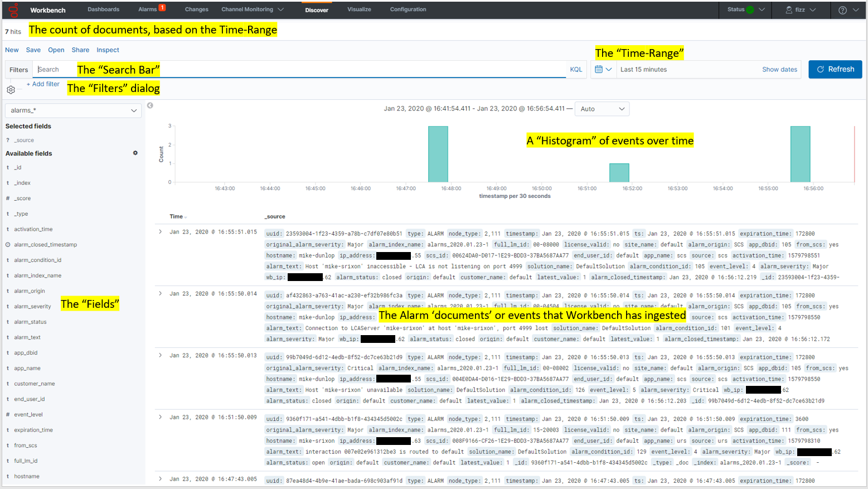Click the histogram bar near 16:48:00
The height and width of the screenshot is (489, 868).
click(438, 154)
